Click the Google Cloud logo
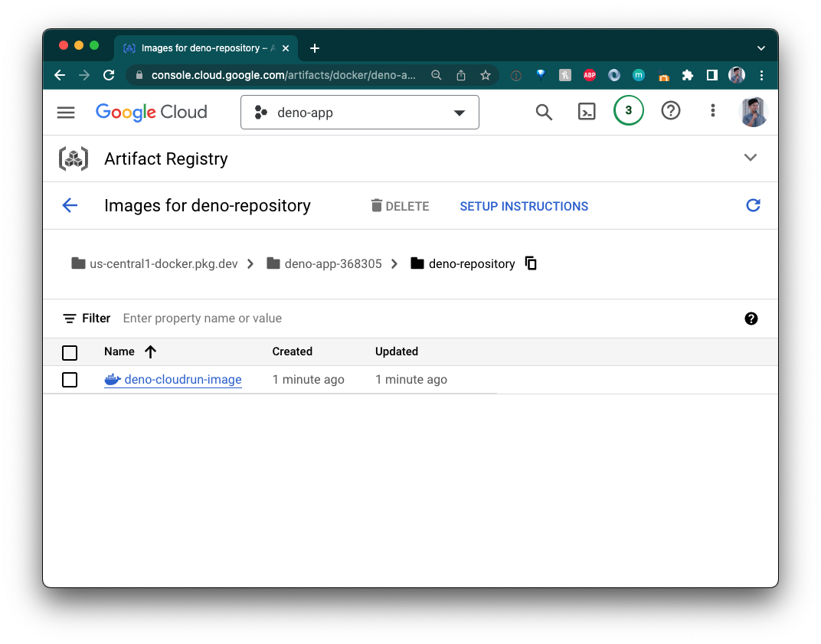The width and height of the screenshot is (821, 644). pos(151,112)
